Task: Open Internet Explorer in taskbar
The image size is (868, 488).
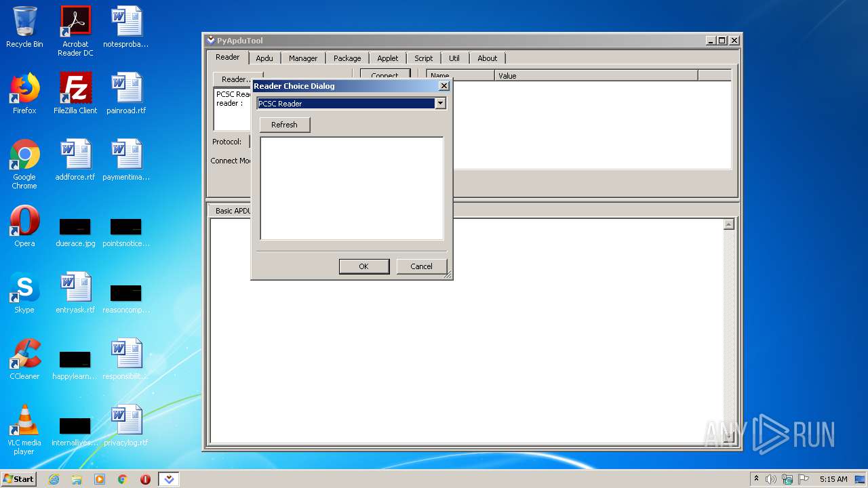Action: [54, 479]
